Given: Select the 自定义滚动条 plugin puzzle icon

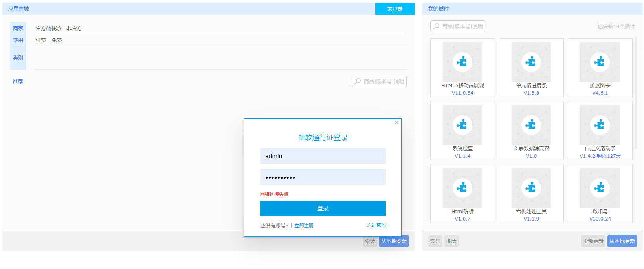Looking at the screenshot, I should 600,125.
